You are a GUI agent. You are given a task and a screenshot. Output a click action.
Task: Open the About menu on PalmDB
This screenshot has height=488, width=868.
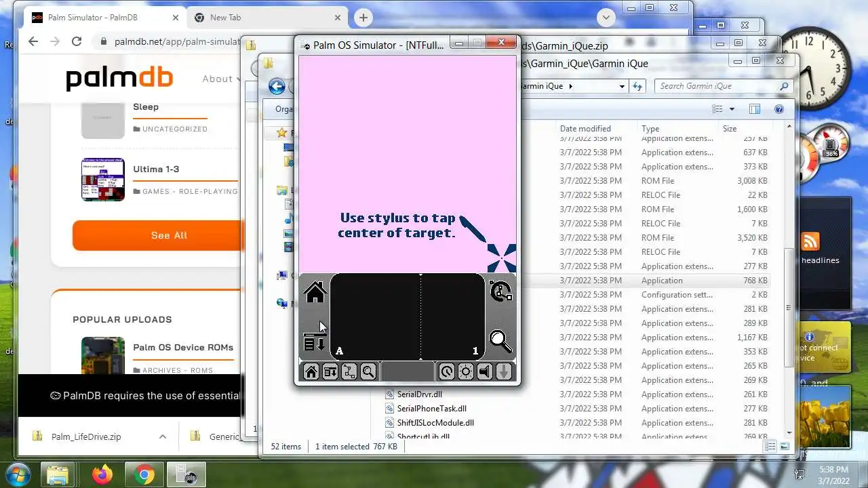[x=221, y=79]
